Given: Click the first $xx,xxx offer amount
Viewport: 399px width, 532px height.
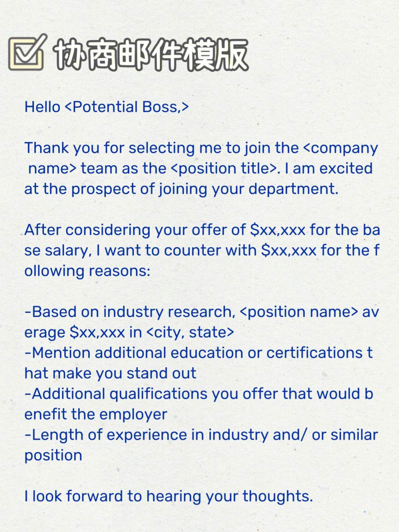Looking at the screenshot, I should point(277,230).
